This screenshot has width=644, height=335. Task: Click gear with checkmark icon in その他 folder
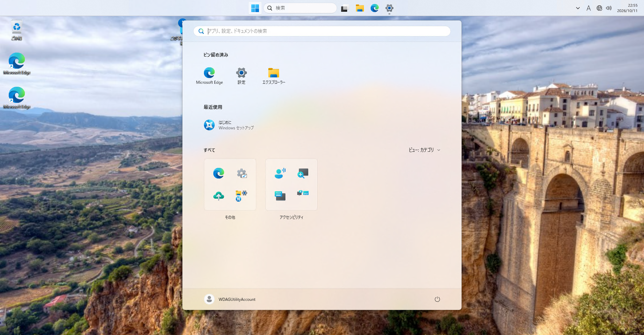(241, 173)
